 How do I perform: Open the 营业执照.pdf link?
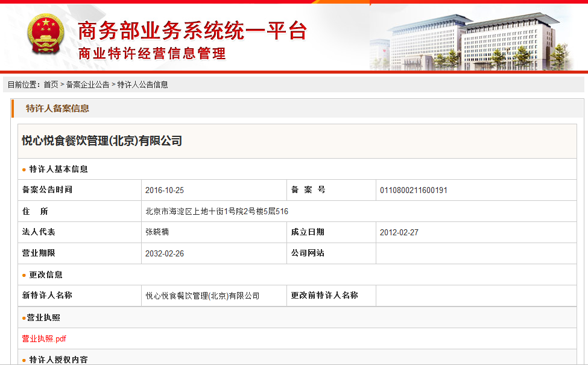[44, 338]
